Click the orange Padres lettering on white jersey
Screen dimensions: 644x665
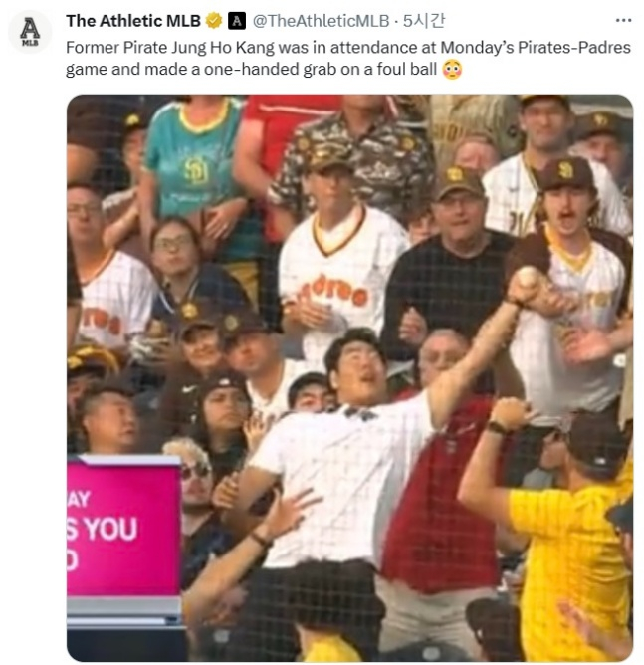(x=334, y=291)
